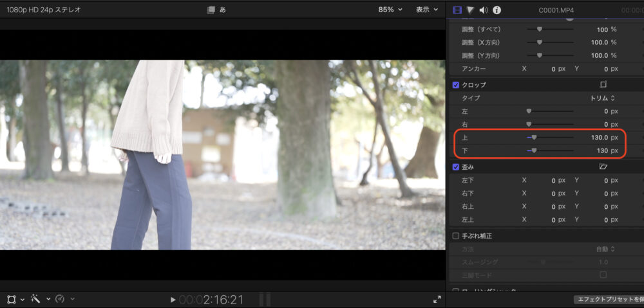Open the Audio inspector speaker icon

click(484, 10)
